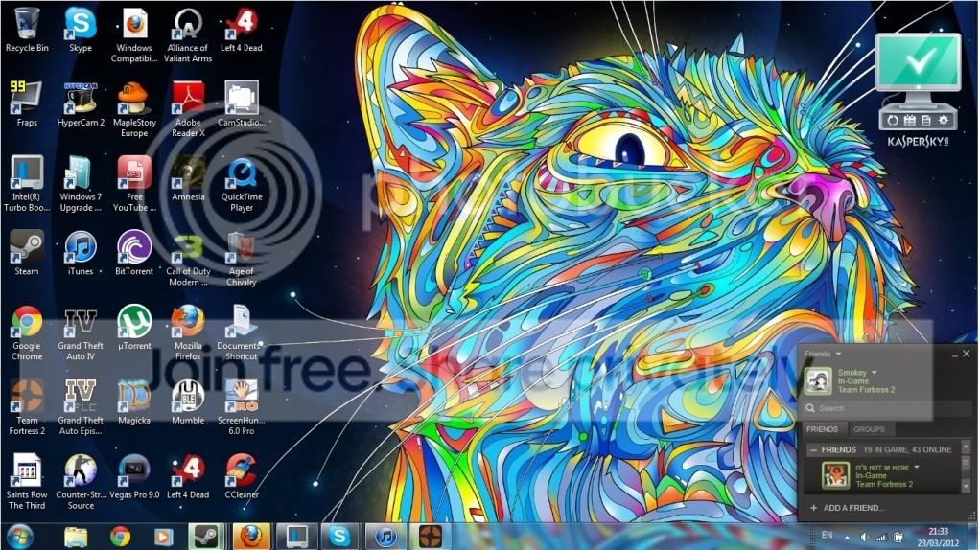Select the Mumble desktop icon
Image resolution: width=980 pixels, height=550 pixels.
coord(188,402)
